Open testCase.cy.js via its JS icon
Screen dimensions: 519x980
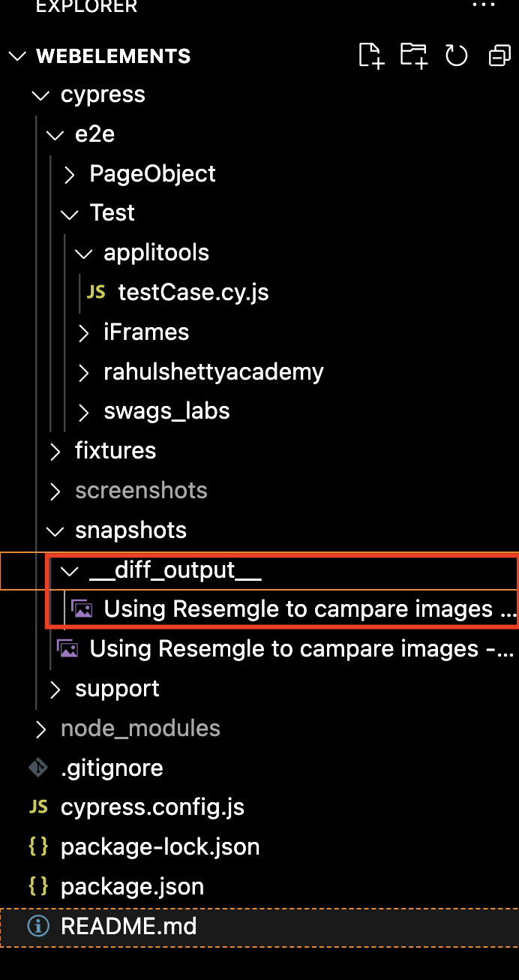click(x=97, y=292)
